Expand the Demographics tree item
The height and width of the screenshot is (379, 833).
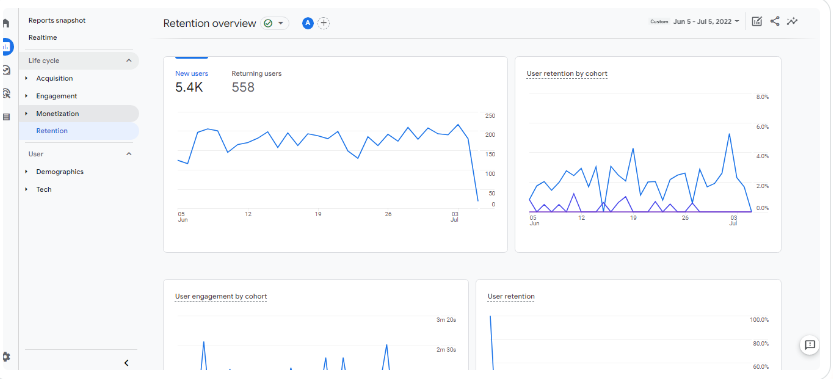click(27, 172)
